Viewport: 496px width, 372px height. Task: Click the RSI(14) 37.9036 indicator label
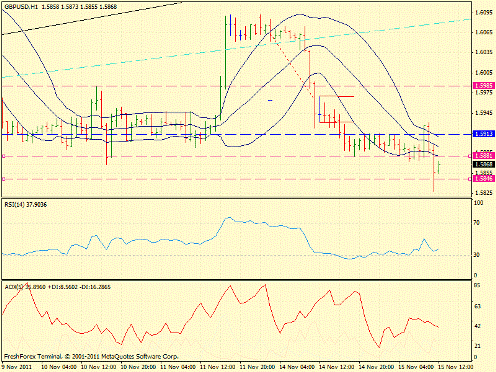pos(26,205)
